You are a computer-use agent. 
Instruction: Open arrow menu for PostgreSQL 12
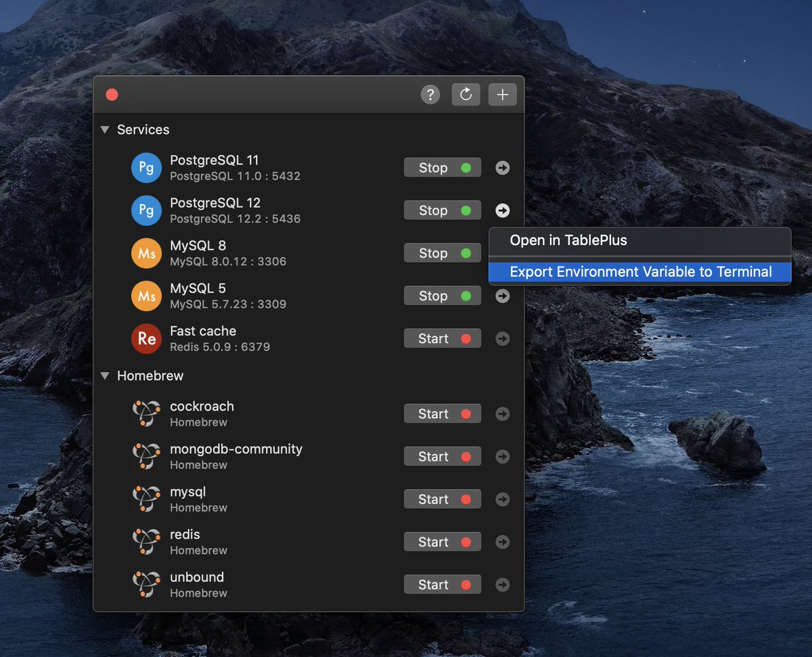point(502,210)
